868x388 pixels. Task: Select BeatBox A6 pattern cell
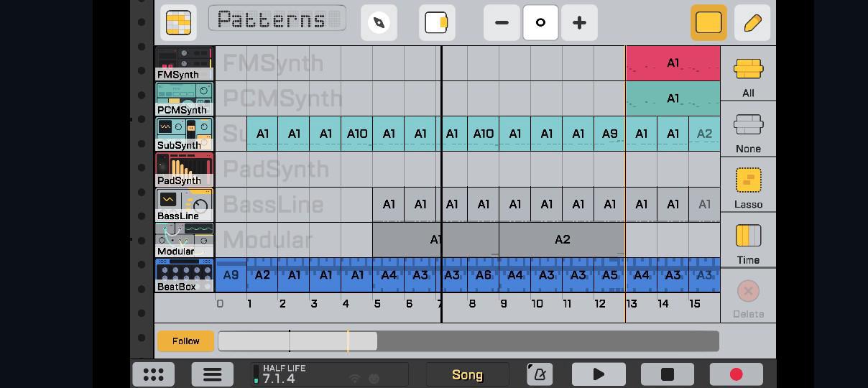(483, 274)
